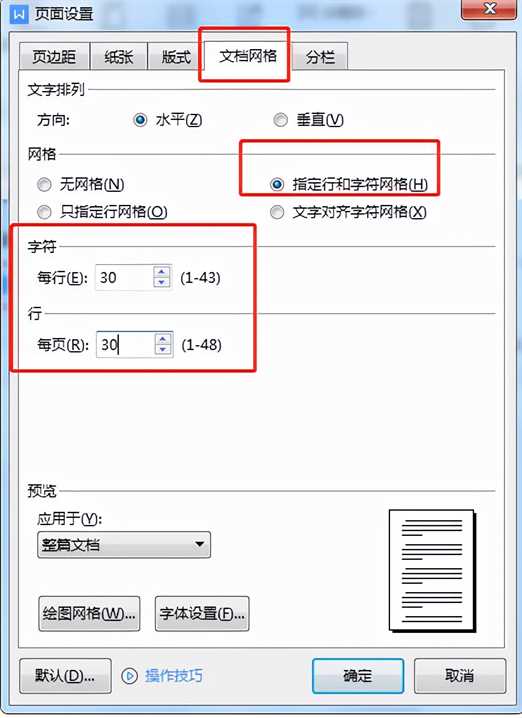The image size is (522, 718).
Task: Click the 绘图网格 button
Action: (x=89, y=614)
